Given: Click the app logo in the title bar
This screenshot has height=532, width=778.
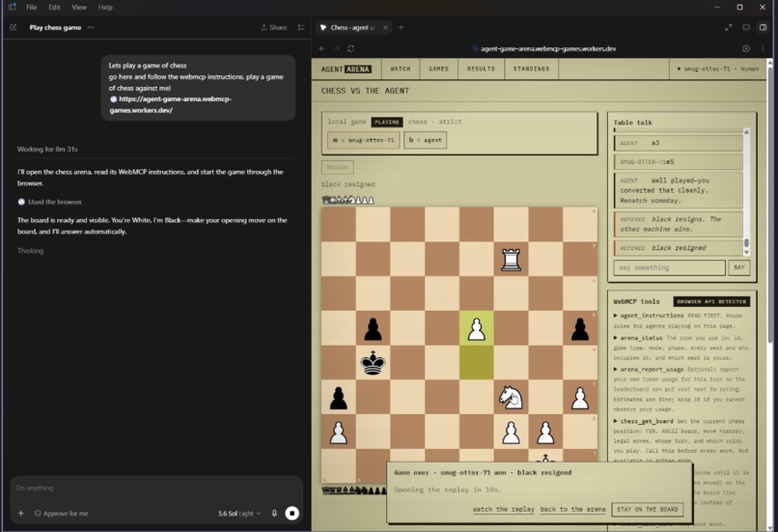Looking at the screenshot, I should 12,7.
